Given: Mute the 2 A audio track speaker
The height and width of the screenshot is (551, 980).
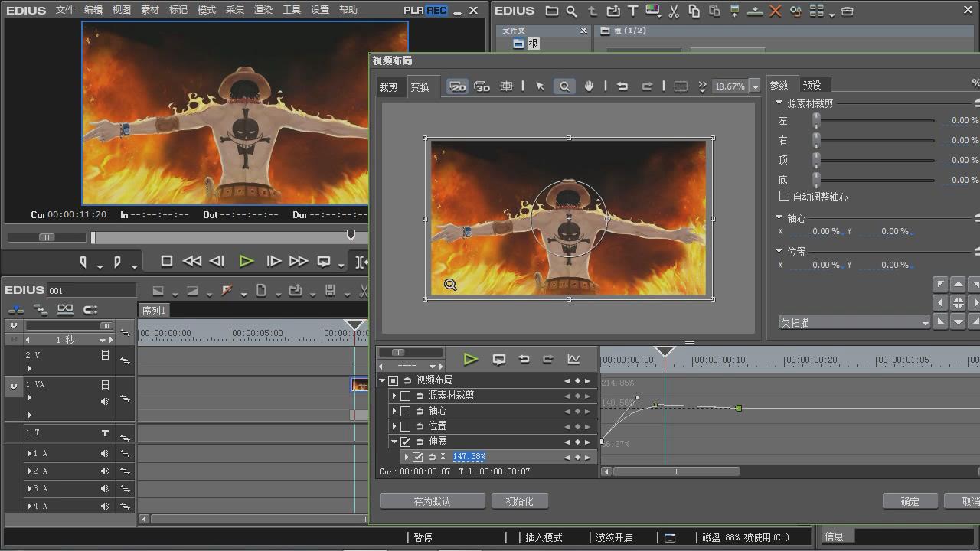Looking at the screenshot, I should tap(105, 471).
